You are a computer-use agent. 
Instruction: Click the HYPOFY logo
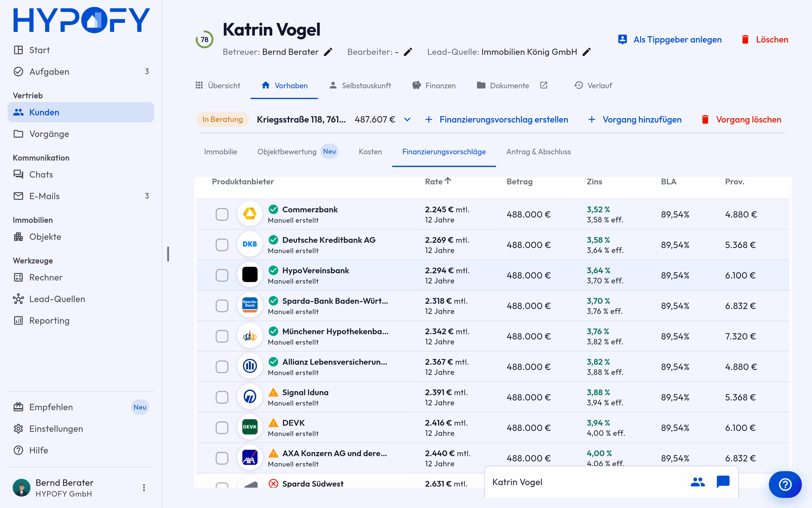pos(81,20)
